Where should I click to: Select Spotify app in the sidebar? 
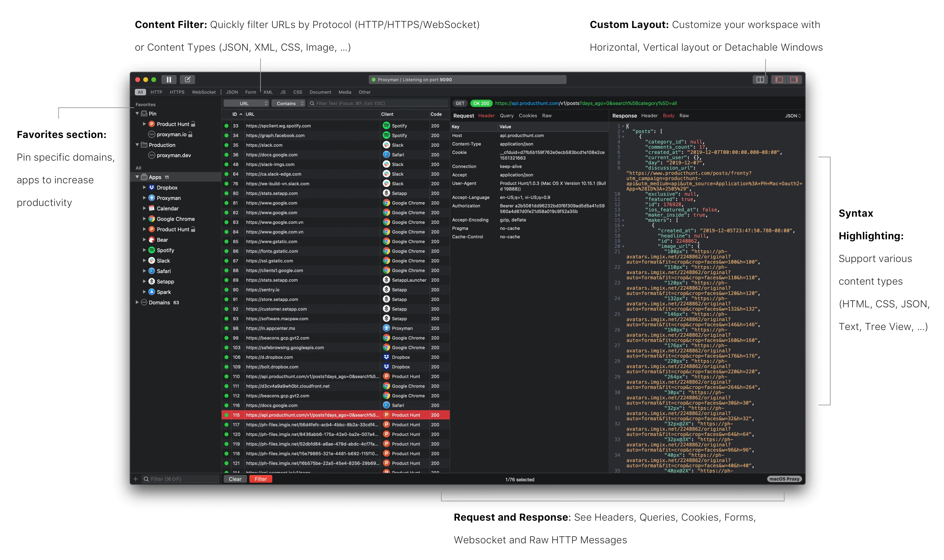(x=165, y=250)
